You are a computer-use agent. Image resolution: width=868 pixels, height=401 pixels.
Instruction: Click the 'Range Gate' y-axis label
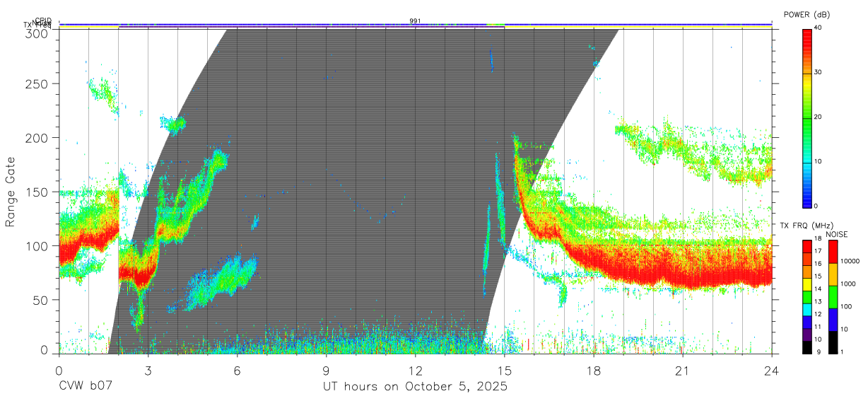(x=11, y=192)
